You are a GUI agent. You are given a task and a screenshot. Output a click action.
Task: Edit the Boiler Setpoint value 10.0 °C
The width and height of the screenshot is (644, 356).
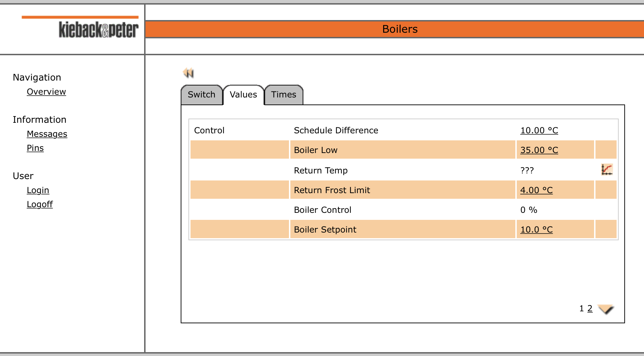[x=536, y=230]
